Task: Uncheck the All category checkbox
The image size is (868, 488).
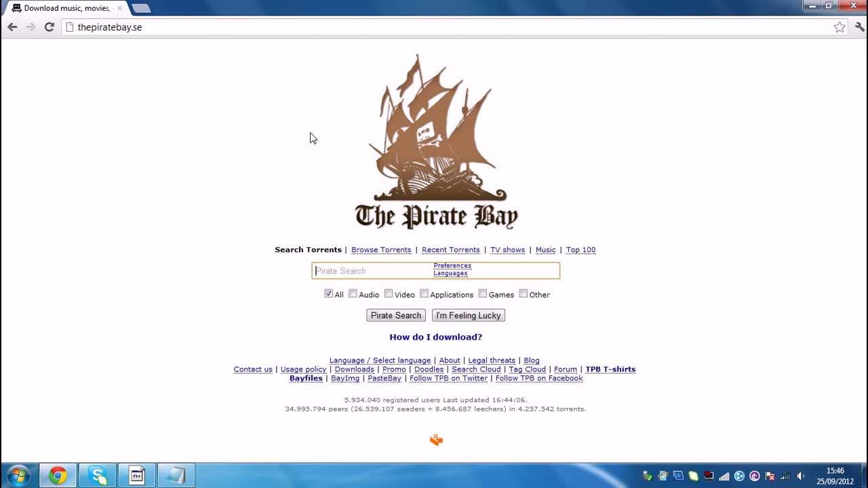Action: (x=328, y=293)
